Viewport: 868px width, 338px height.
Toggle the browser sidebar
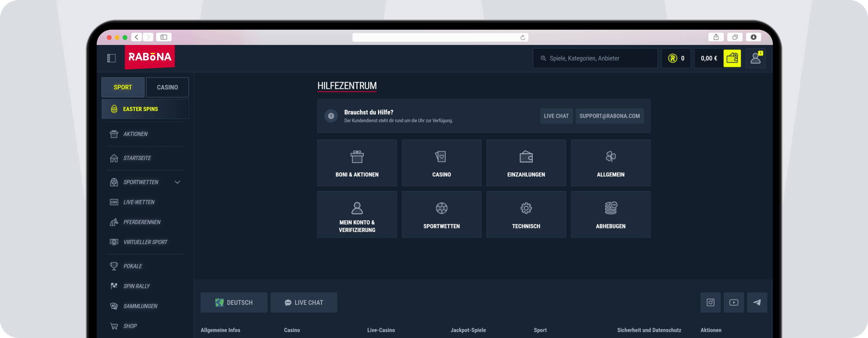click(164, 37)
